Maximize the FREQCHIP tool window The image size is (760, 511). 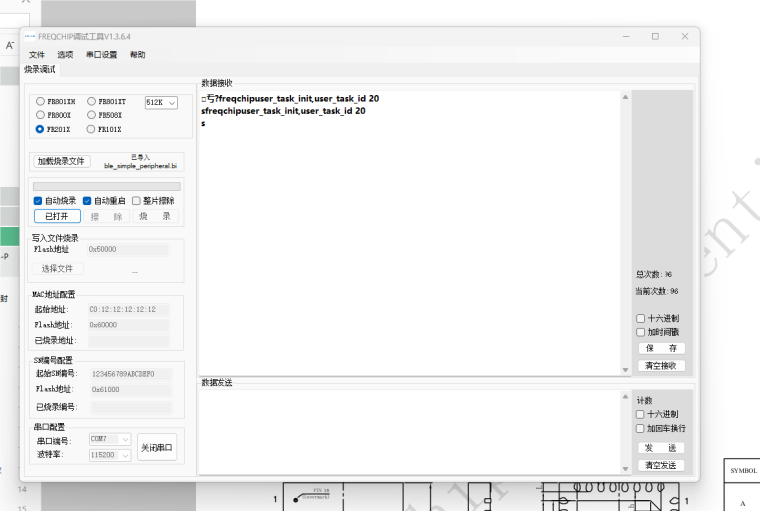pos(655,36)
